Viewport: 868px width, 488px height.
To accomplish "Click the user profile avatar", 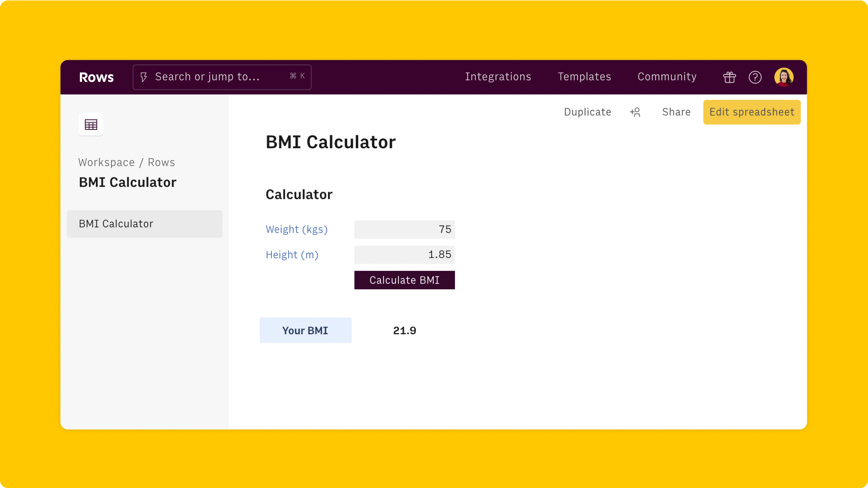I will point(783,77).
